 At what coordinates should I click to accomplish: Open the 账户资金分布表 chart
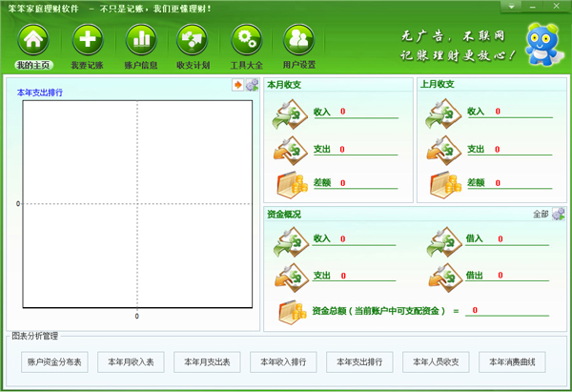(x=54, y=362)
